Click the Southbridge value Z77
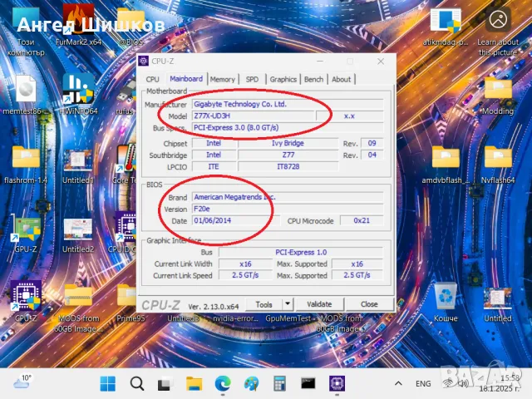This screenshot has height=399, width=532. point(288,155)
